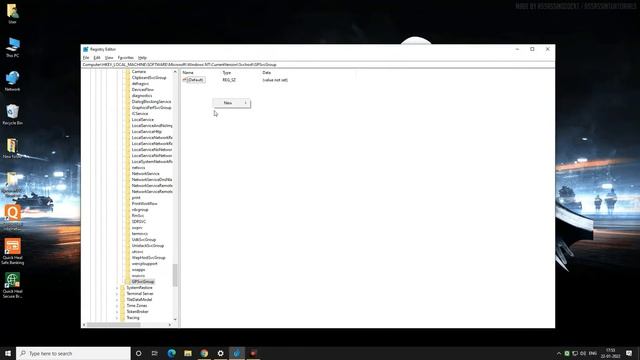Image resolution: width=640 pixels, height=360 pixels.
Task: Select the print key
Action: pos(136,198)
